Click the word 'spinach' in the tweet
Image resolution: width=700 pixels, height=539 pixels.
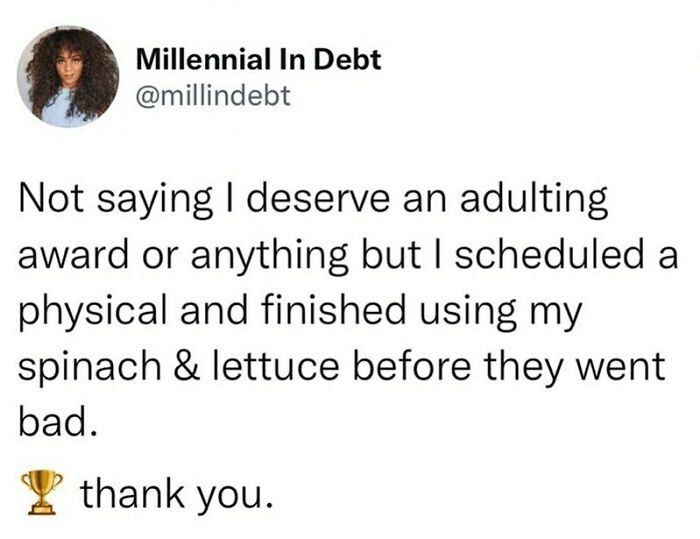(89, 368)
